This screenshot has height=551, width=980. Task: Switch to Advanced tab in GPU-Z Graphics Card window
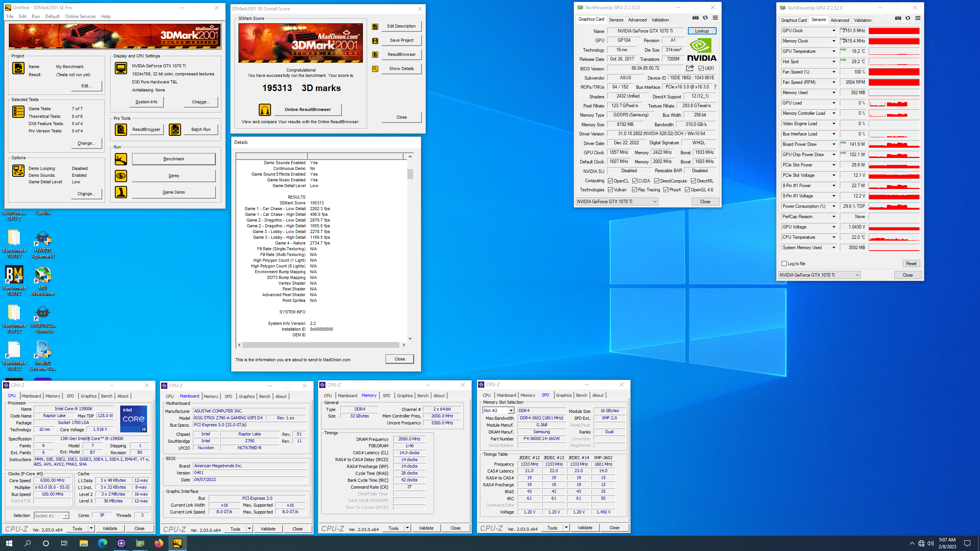coord(637,20)
